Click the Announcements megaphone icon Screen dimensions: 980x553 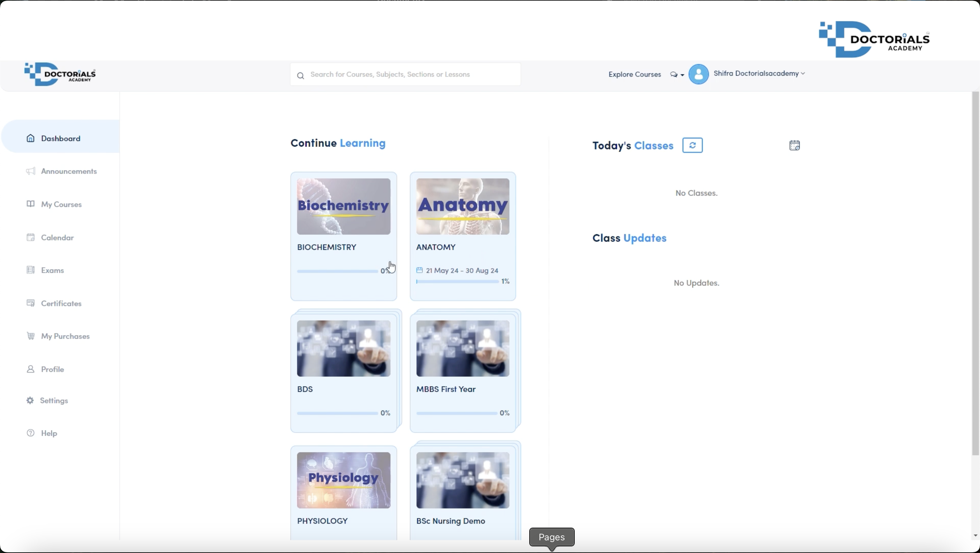[x=31, y=171]
